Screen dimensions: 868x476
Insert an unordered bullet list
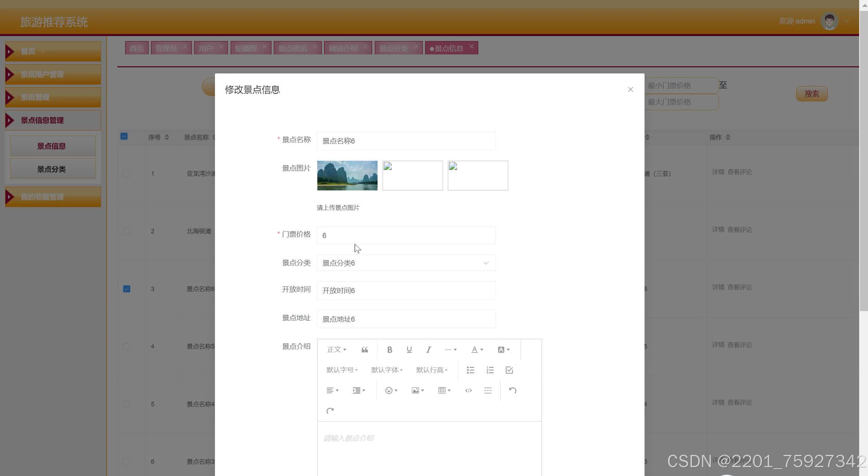(470, 370)
